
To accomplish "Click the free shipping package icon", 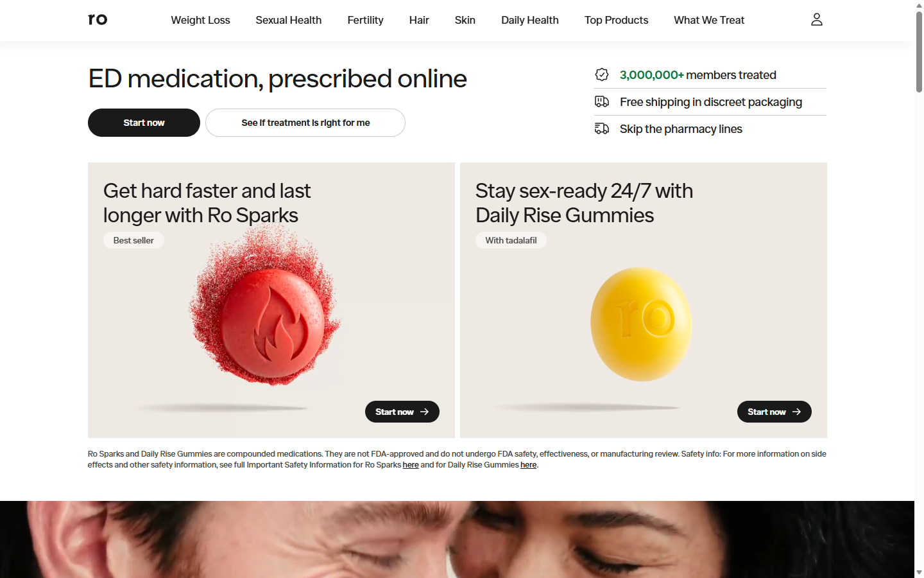I will coord(602,101).
